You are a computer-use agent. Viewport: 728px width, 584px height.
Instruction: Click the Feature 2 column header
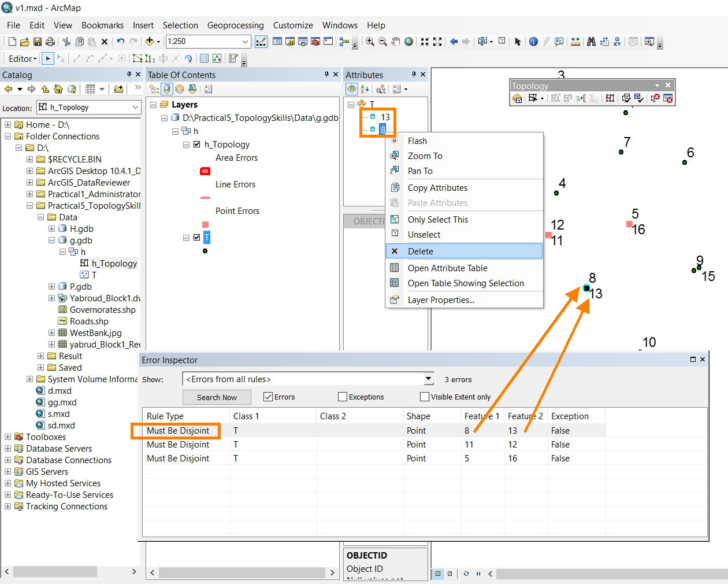pos(526,416)
